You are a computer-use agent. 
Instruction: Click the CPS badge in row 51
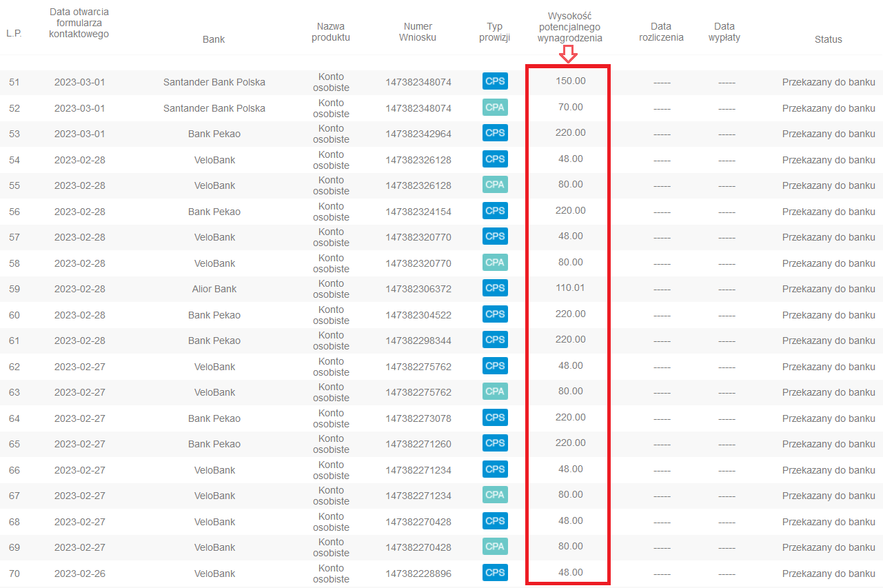495,81
